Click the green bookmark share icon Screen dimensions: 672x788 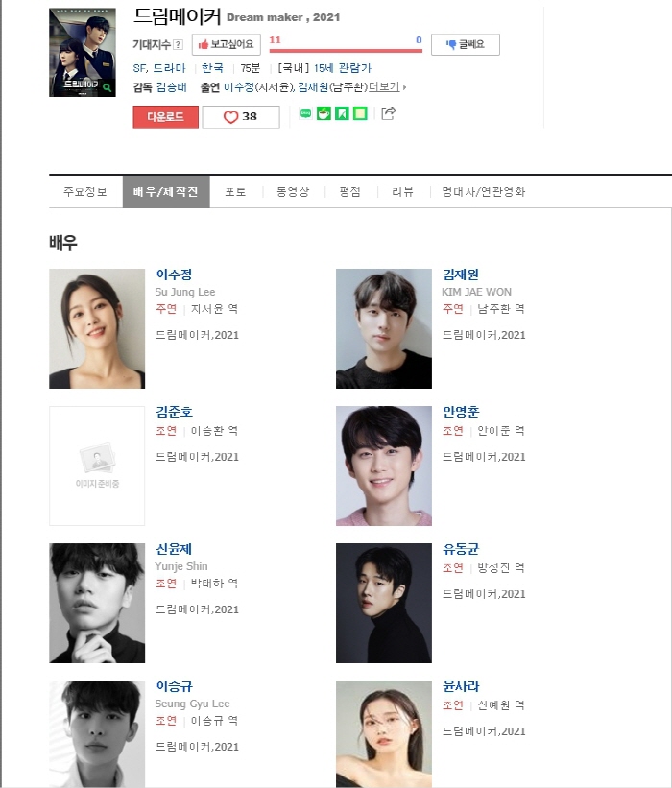pos(342,113)
